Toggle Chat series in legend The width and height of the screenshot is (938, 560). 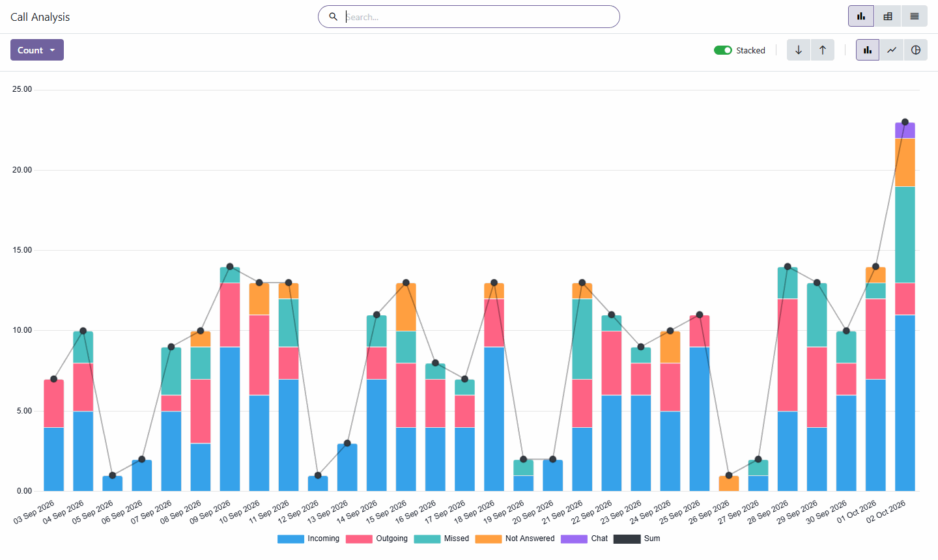coord(584,539)
